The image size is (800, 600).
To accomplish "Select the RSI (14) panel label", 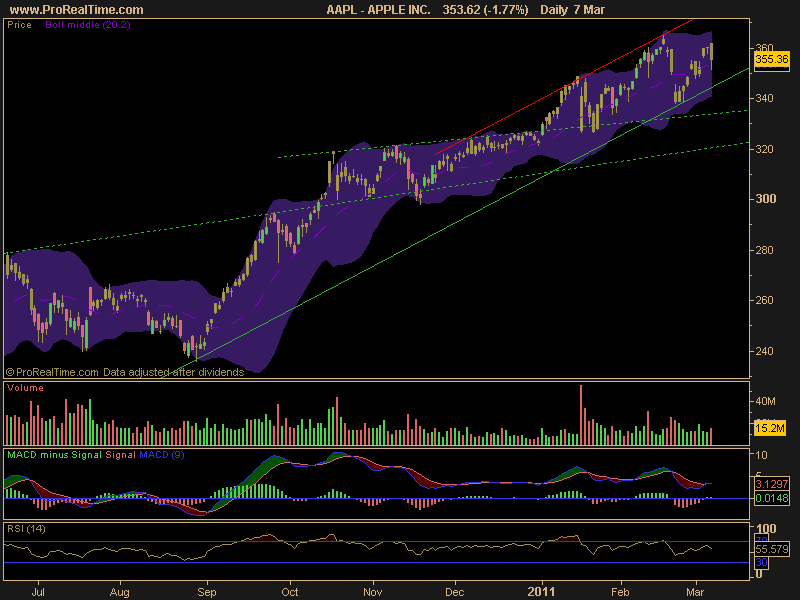I will [x=26, y=529].
